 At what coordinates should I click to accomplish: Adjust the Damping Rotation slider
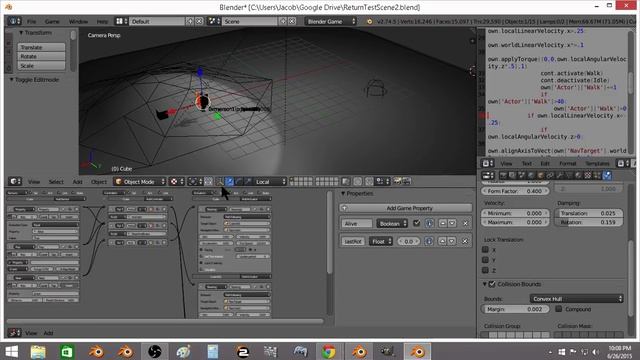coord(589,222)
